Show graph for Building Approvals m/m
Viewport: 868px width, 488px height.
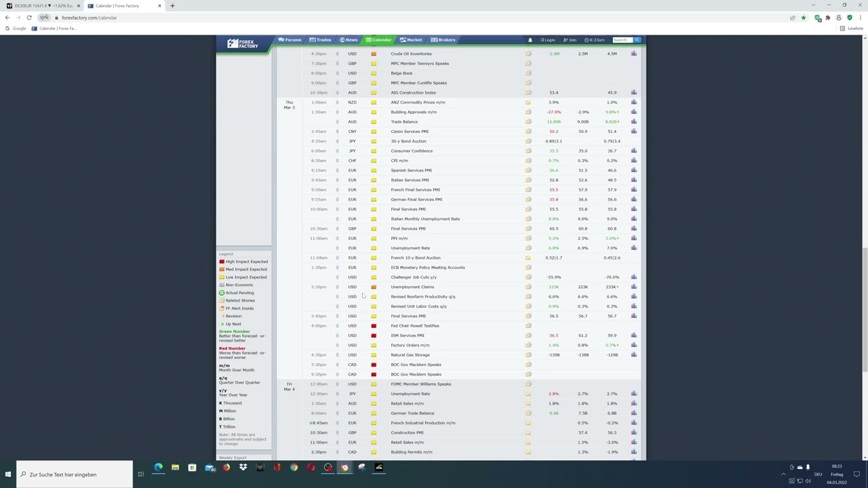[633, 112]
